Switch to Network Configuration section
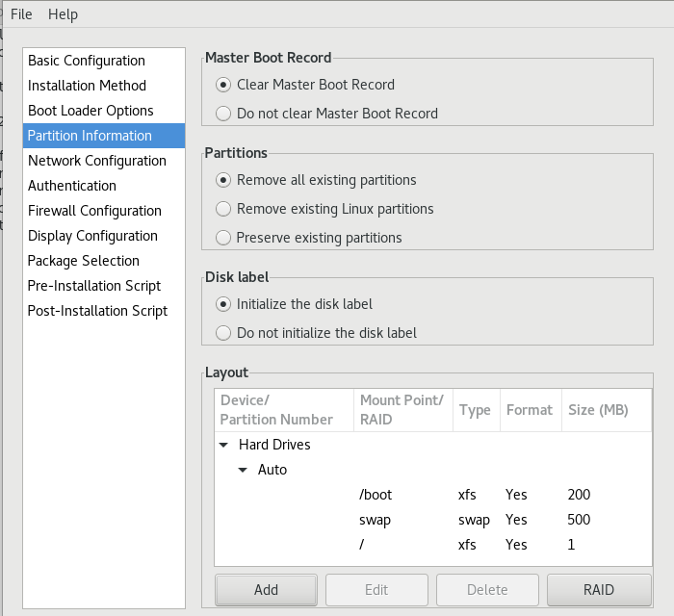The width and height of the screenshot is (674, 616). click(104, 161)
